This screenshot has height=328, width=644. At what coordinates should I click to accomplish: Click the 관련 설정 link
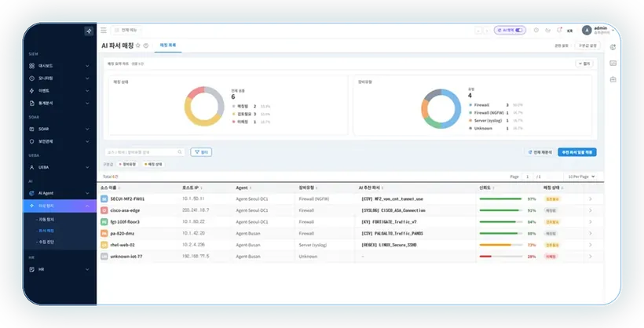point(562,46)
